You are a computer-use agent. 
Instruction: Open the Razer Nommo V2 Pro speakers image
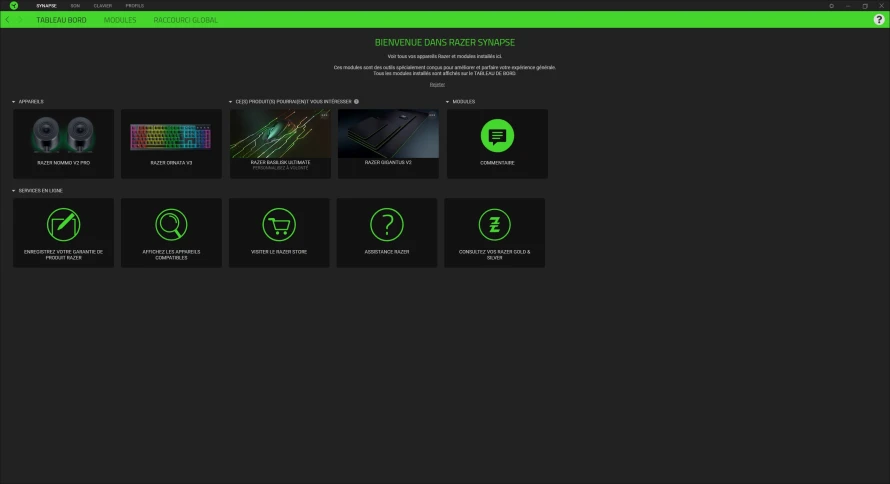64,135
